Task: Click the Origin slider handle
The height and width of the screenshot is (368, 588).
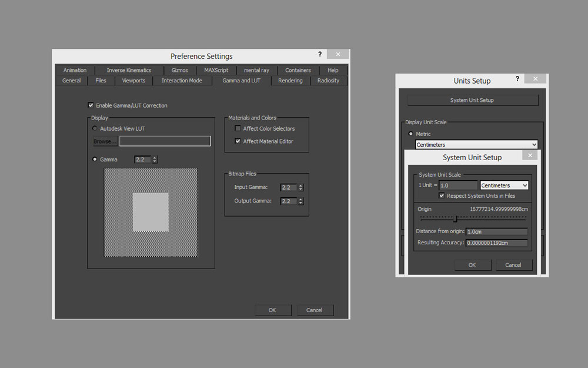Action: tap(456, 219)
